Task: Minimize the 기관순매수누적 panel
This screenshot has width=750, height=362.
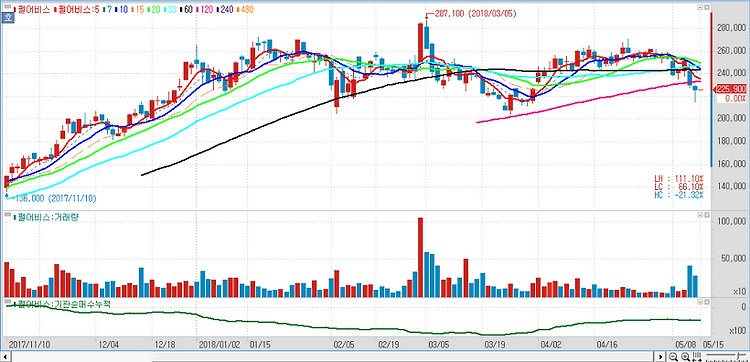Action: pos(699,302)
